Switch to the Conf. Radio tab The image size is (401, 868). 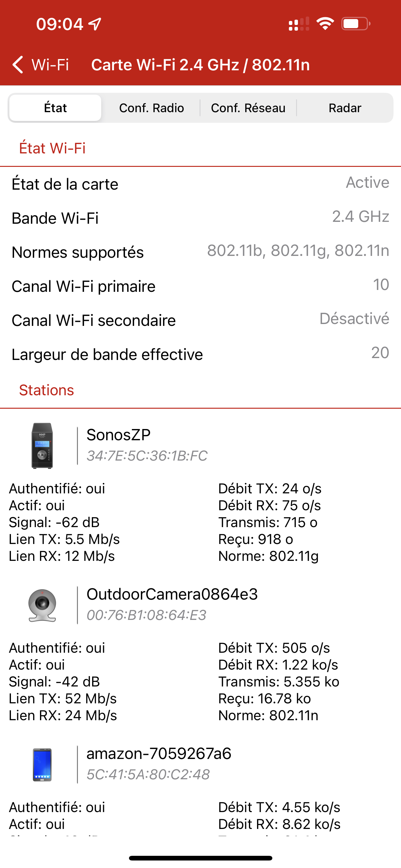tap(151, 108)
